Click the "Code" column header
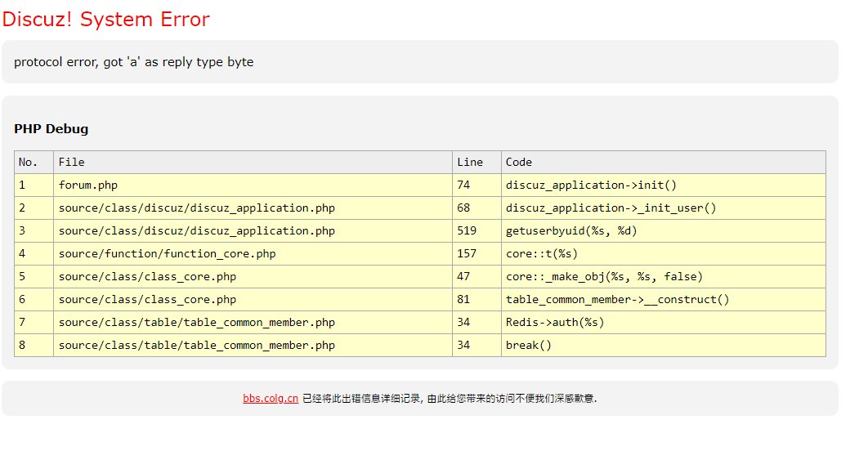This screenshot has width=868, height=460. coord(663,163)
